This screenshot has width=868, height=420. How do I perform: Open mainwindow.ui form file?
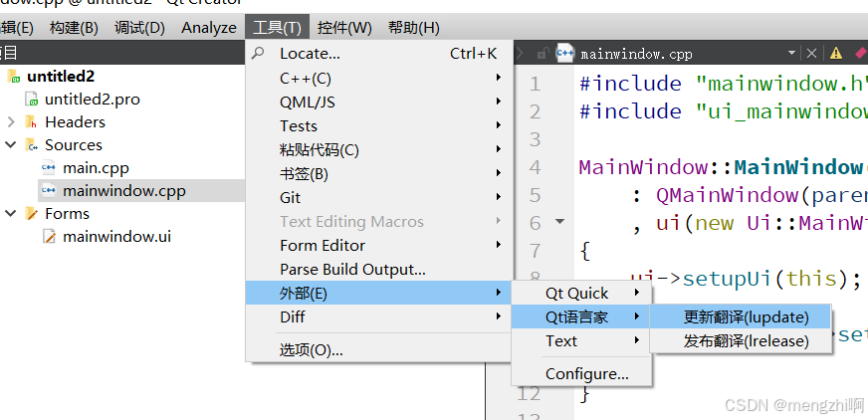tap(116, 237)
